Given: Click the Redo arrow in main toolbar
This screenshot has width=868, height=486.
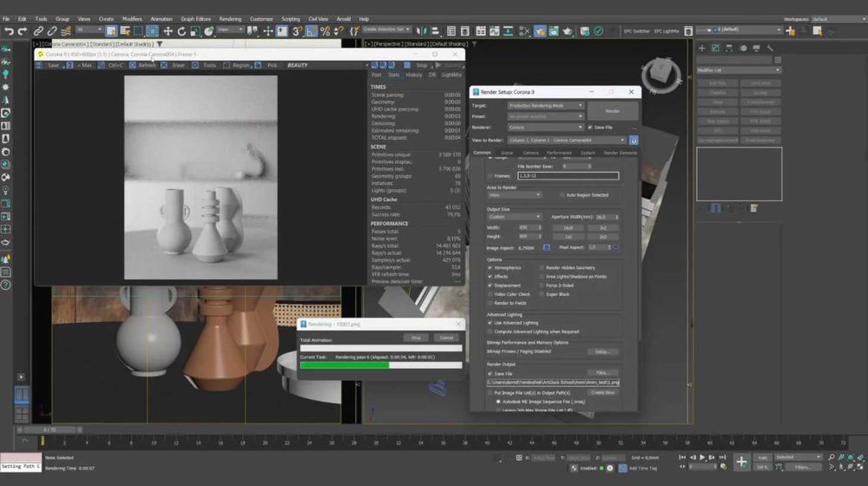Looking at the screenshot, I should pos(23,31).
